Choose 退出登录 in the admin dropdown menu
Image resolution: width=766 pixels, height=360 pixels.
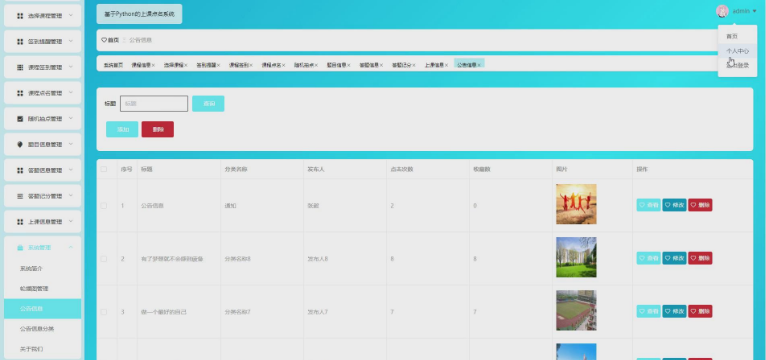coord(737,65)
